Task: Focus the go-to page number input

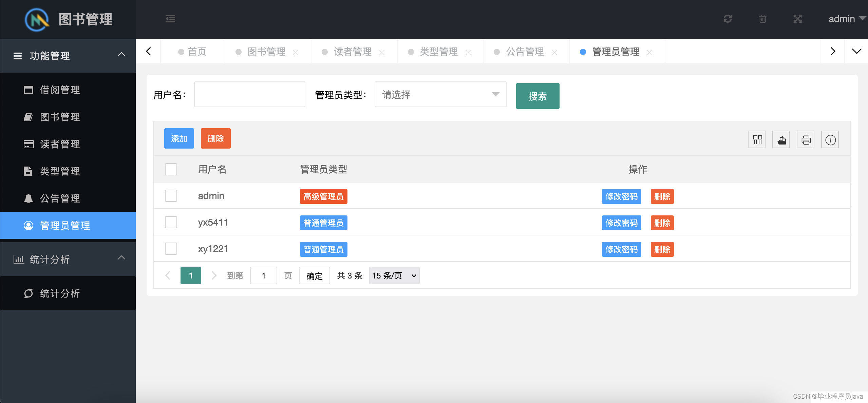Action: pyautogui.click(x=264, y=275)
